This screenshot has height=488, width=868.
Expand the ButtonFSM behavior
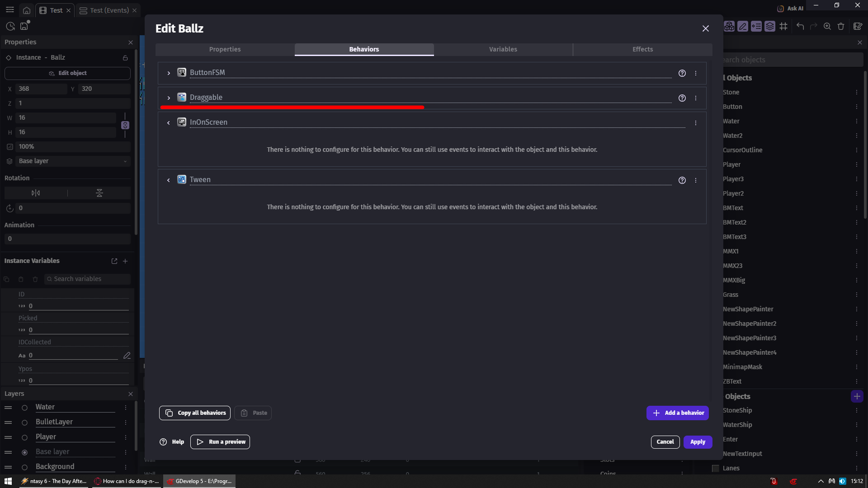(169, 73)
